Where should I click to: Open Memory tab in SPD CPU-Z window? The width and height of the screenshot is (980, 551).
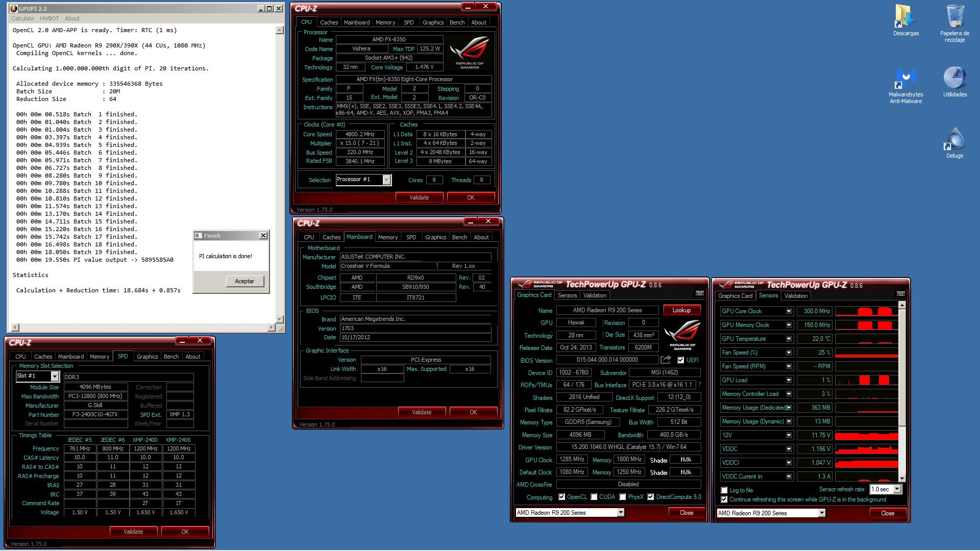[x=99, y=357]
